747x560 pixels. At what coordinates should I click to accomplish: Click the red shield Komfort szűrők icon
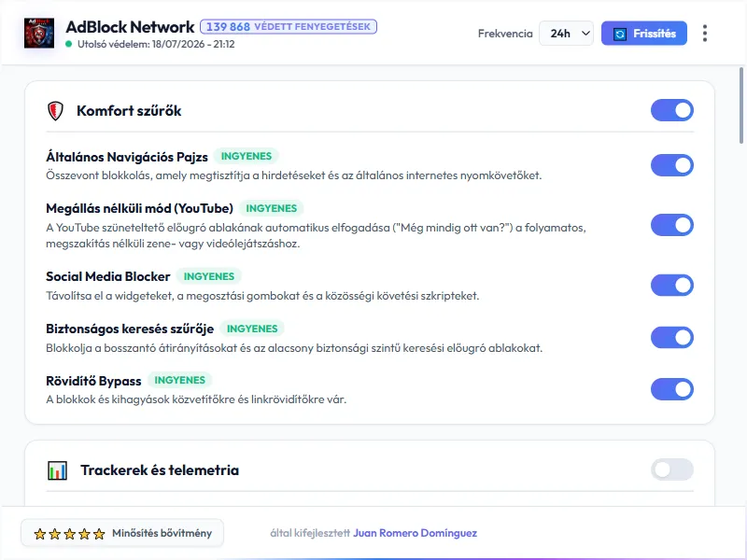(55, 111)
